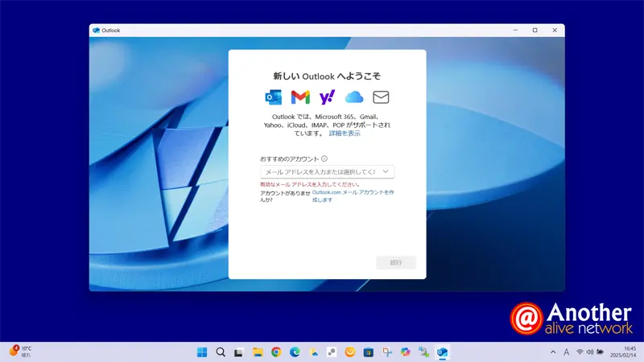The height and width of the screenshot is (362, 644).
Task: Close the Outlook window
Action: tap(555, 30)
